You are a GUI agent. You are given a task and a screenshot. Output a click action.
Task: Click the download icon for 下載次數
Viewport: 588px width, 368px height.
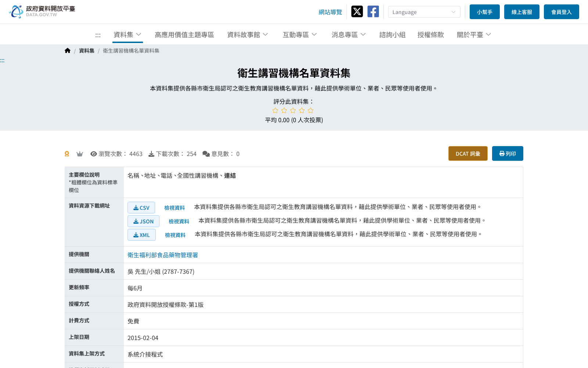(151, 154)
